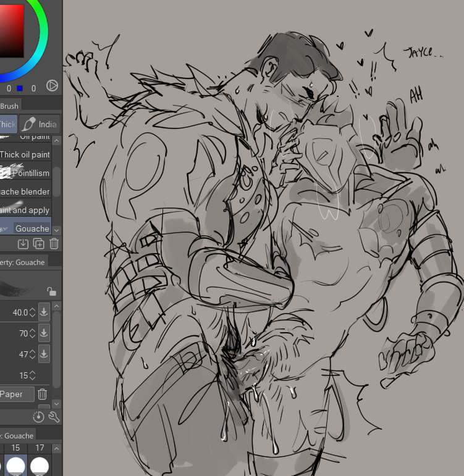Image resolution: width=464 pixels, height=476 pixels.
Task: Select the Paint and apply brush
Action: [25, 210]
